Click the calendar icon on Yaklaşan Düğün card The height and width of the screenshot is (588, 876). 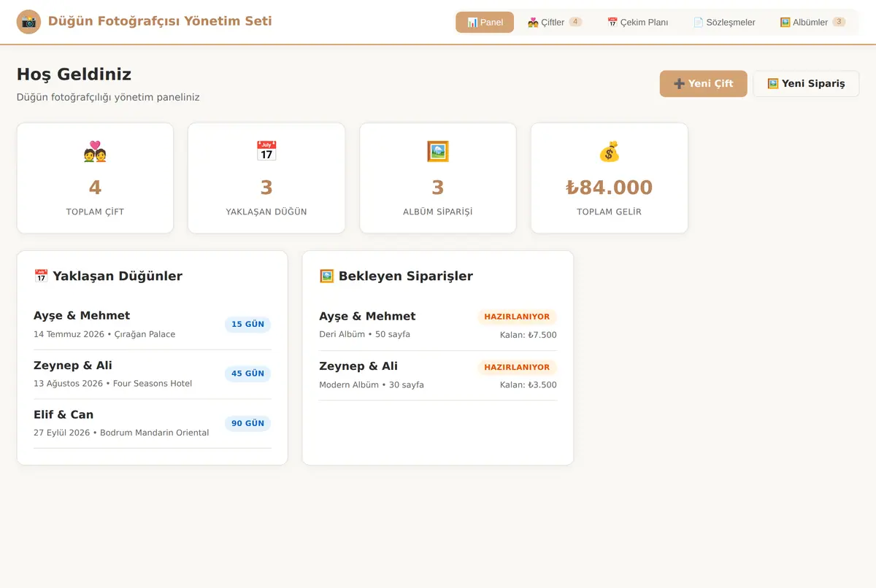(266, 152)
